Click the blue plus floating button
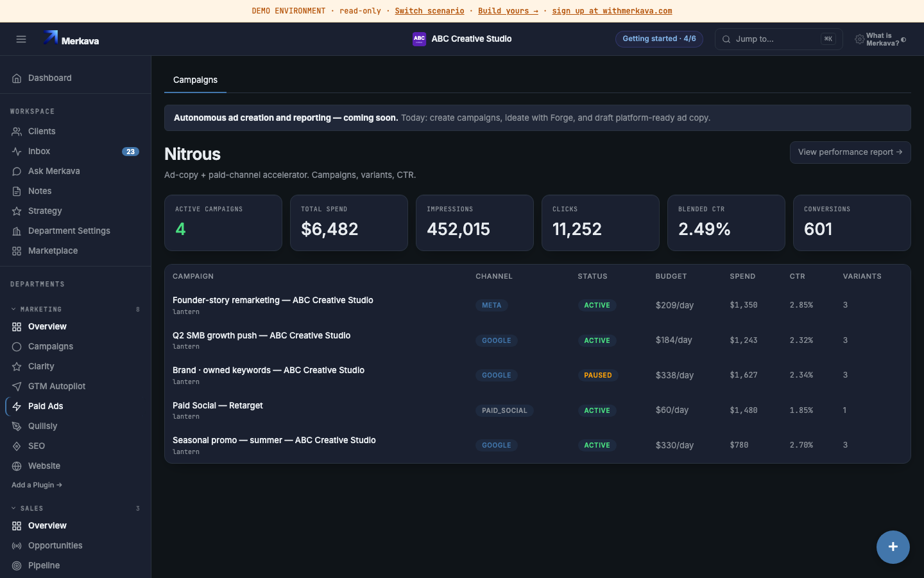This screenshot has width=924, height=578. (893, 547)
